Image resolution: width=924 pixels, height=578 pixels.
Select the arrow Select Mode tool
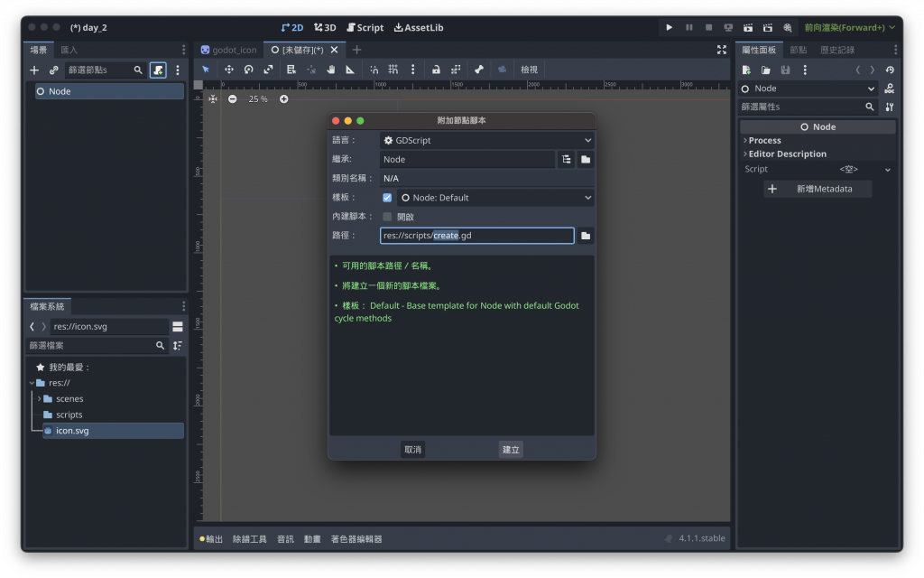click(206, 70)
